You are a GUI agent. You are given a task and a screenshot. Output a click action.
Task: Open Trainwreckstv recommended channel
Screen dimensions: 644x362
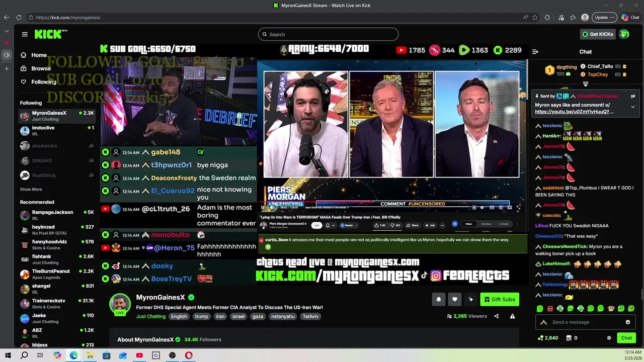57,304
